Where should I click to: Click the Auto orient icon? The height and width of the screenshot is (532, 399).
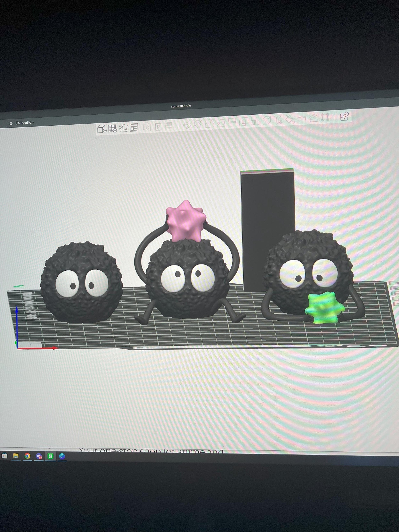click(123, 128)
